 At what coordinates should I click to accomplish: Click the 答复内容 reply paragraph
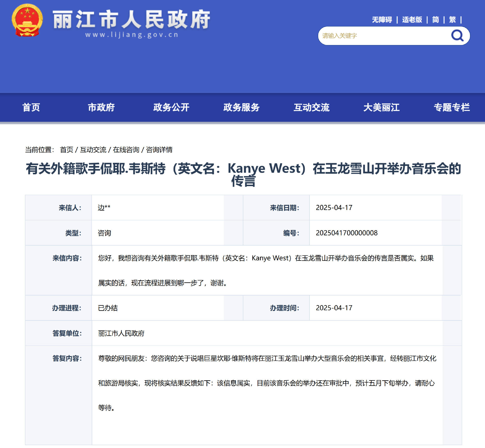(x=267, y=383)
